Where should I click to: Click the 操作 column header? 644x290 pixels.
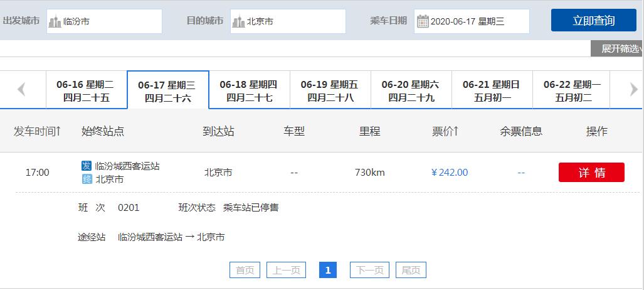597,131
